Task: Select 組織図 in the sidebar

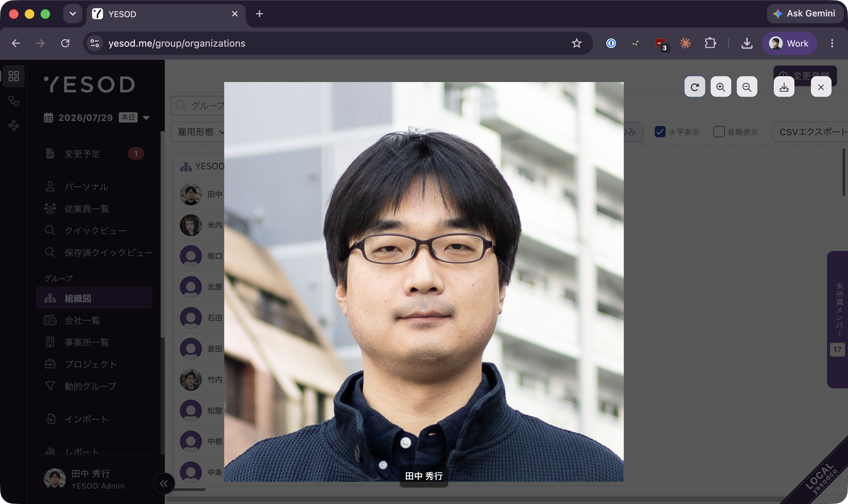Action: [x=94, y=298]
